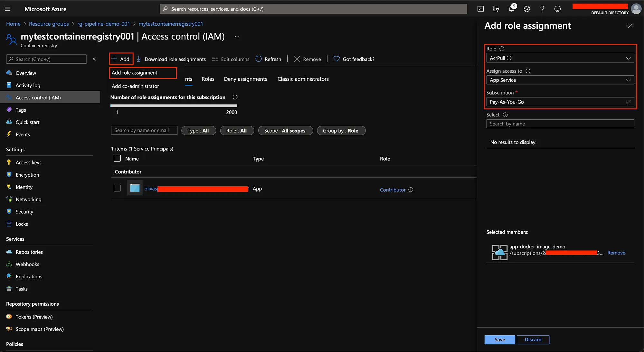Choose Add co-administrator from the Add menu

pyautogui.click(x=135, y=86)
